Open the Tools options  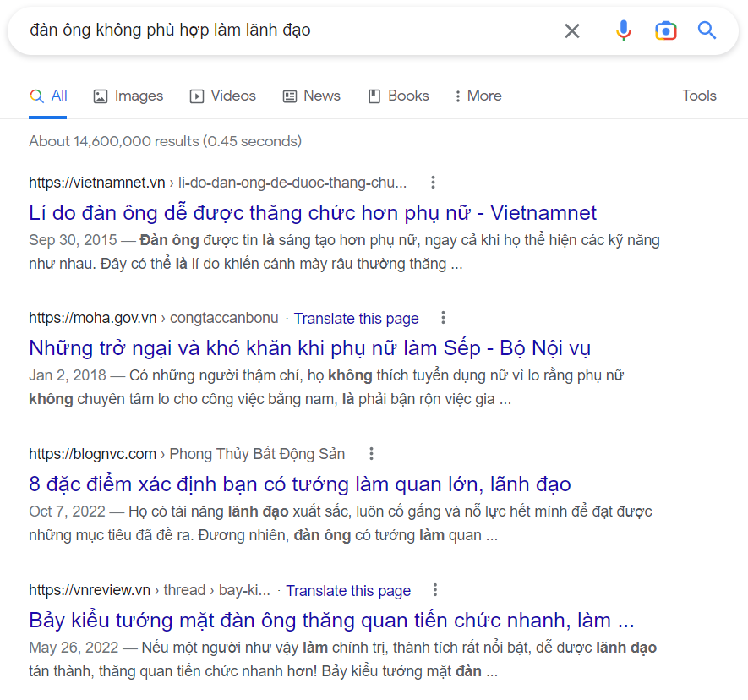699,96
